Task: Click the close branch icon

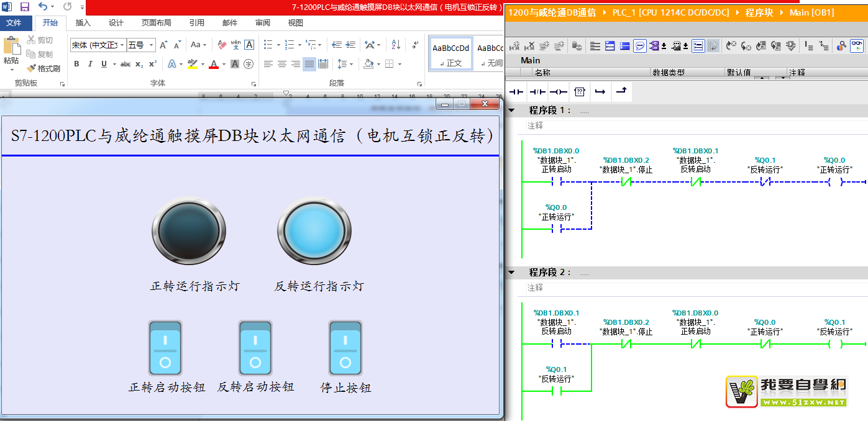Action: (x=621, y=92)
